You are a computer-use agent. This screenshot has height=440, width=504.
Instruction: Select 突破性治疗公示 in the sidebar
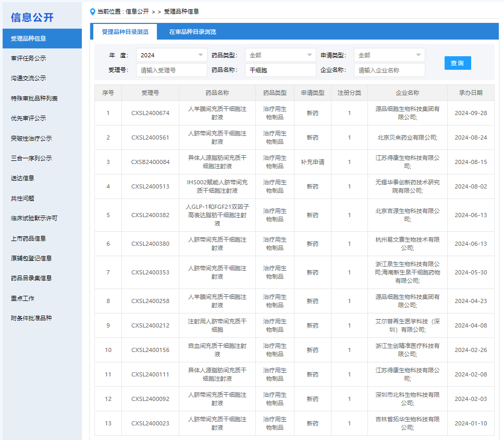pyautogui.click(x=31, y=139)
